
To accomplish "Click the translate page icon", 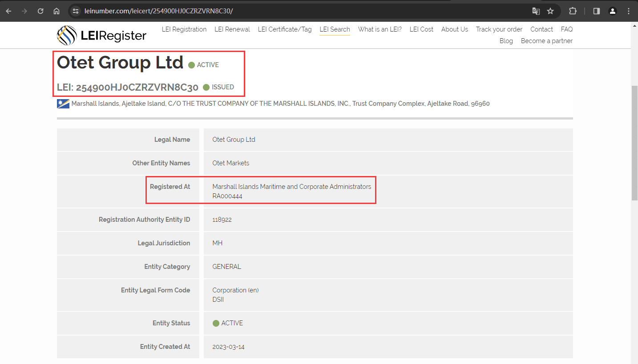I will tap(536, 11).
